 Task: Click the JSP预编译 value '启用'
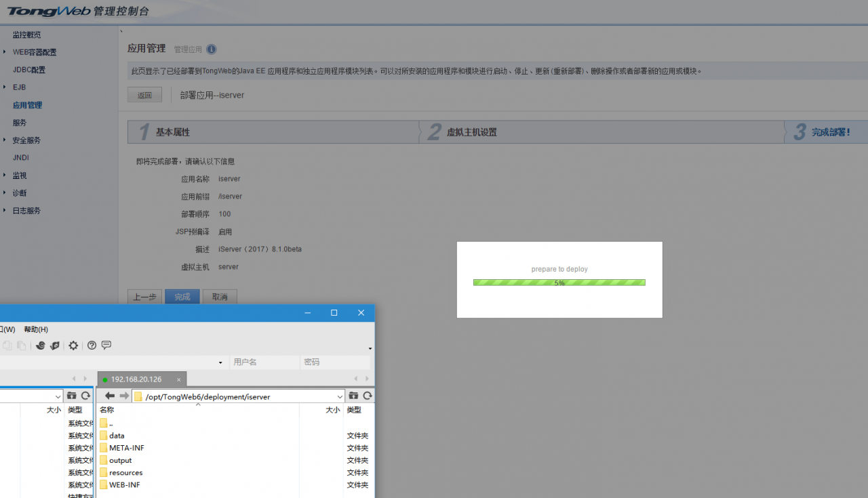[x=225, y=232]
